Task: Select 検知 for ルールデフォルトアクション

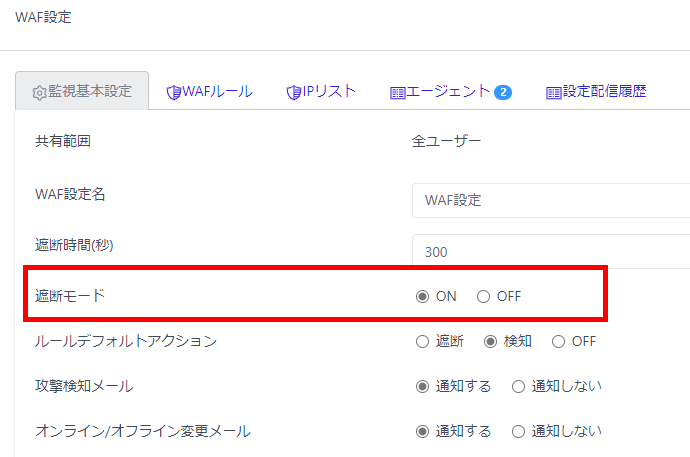Action: [x=491, y=341]
